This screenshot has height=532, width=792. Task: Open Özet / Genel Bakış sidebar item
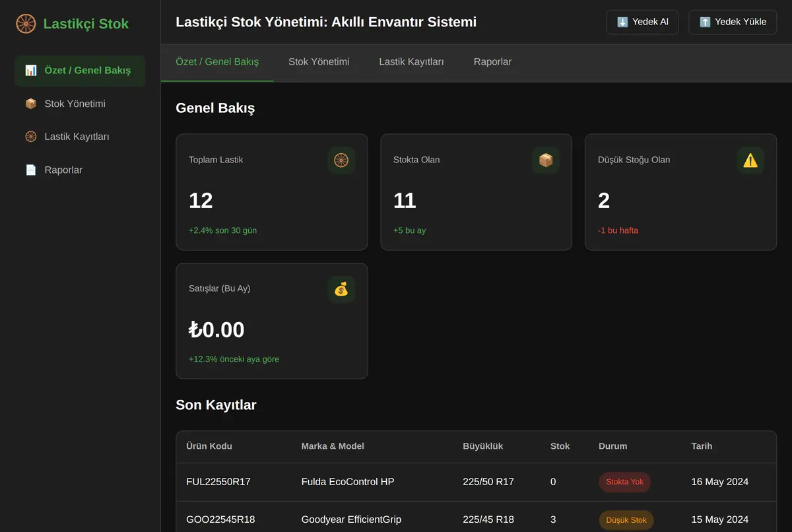pyautogui.click(x=80, y=71)
